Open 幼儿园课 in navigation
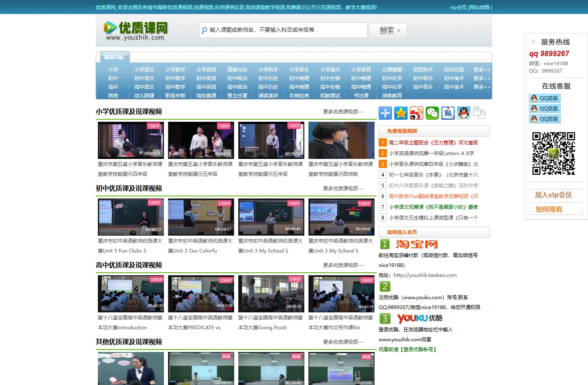This screenshot has width=588, height=385. click(144, 96)
